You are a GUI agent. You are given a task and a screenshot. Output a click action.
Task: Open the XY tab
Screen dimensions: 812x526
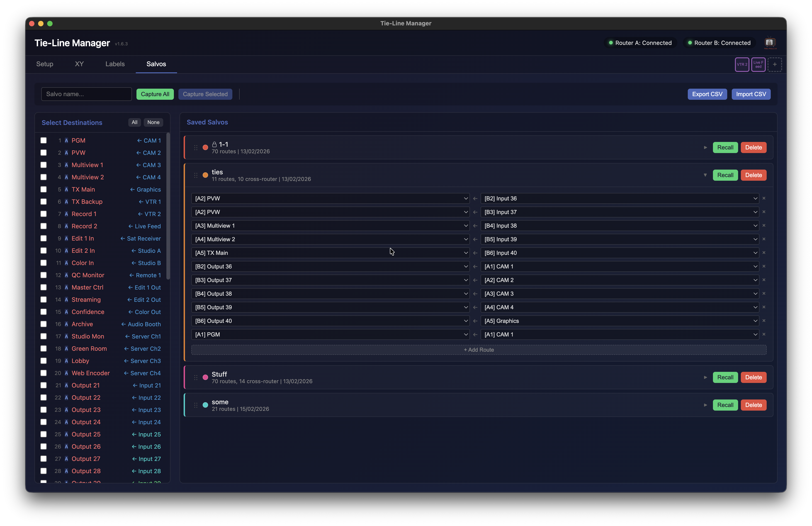coord(79,64)
